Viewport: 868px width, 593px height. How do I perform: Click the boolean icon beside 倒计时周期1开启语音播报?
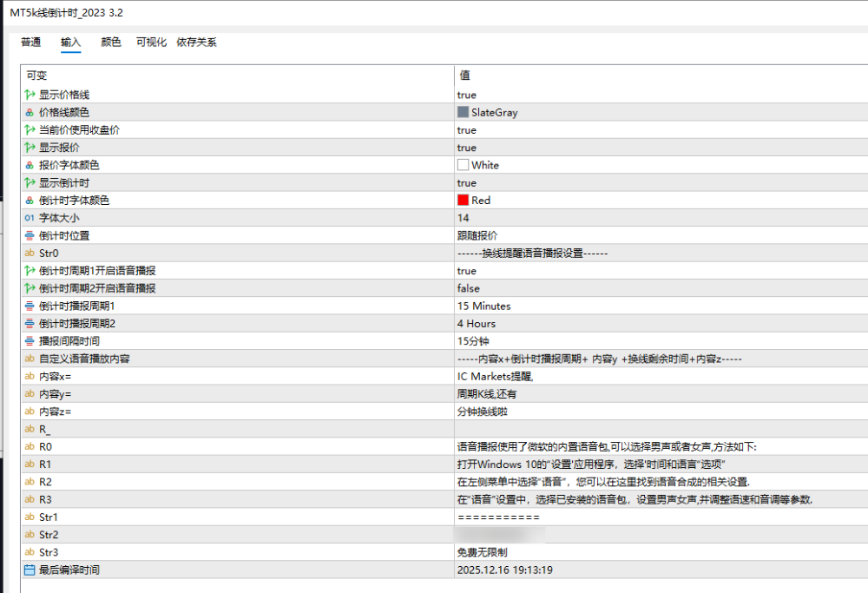(30, 271)
